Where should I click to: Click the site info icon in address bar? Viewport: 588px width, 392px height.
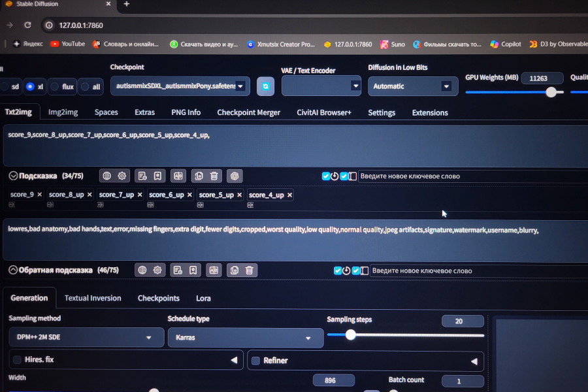[49, 25]
